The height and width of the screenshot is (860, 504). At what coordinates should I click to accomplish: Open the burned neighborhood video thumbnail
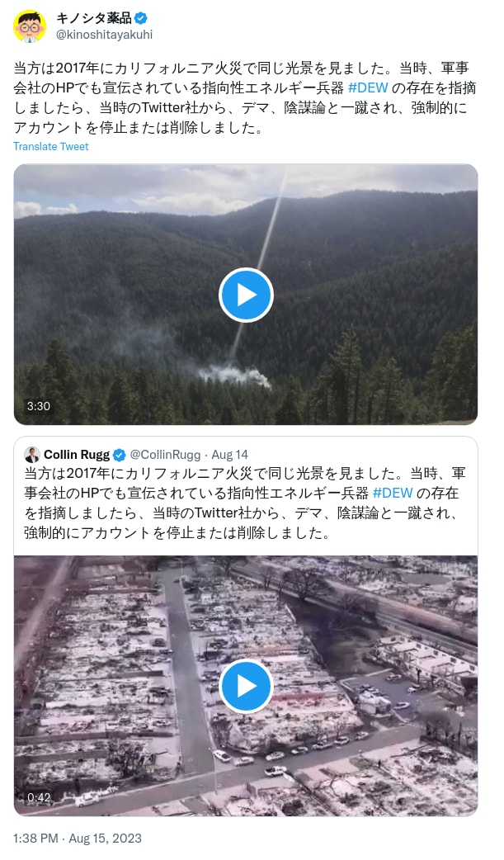point(246,686)
